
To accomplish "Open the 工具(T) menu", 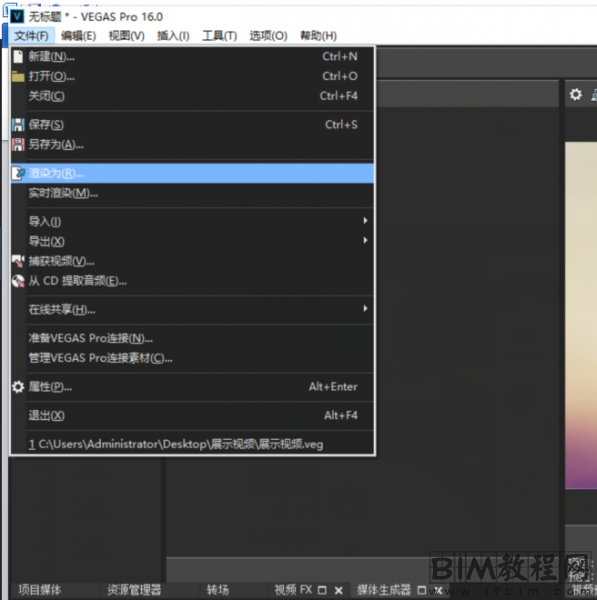I will [x=220, y=36].
